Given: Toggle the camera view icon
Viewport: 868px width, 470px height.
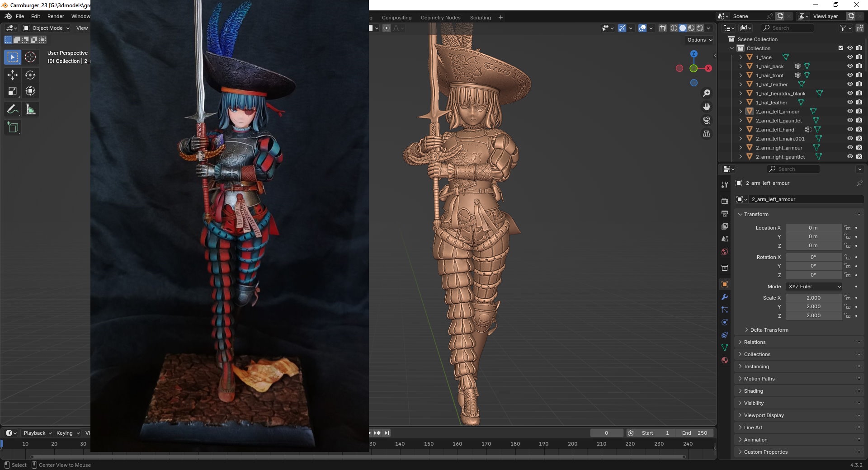Looking at the screenshot, I should [x=706, y=120].
